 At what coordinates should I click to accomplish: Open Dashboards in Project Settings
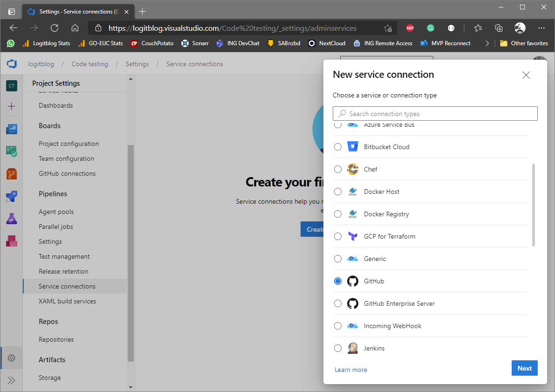tap(56, 105)
